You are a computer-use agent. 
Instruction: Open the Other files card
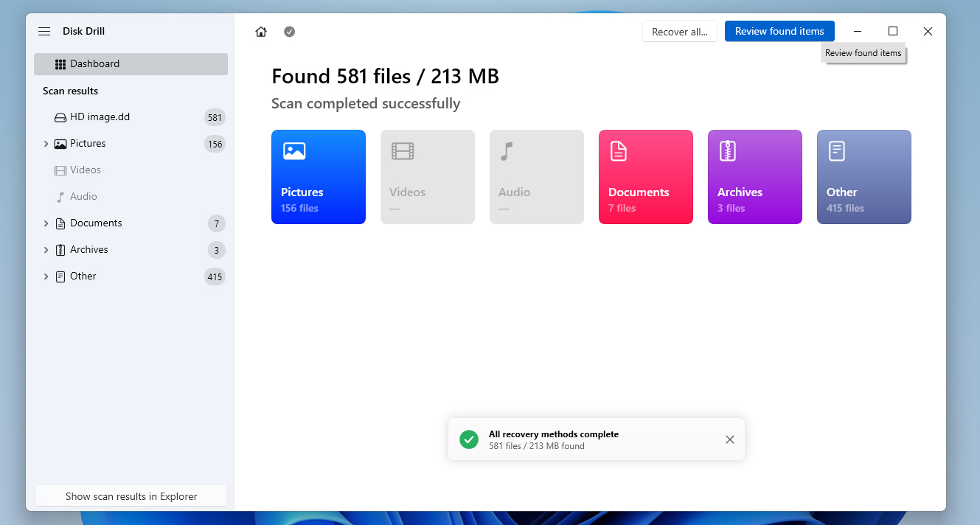point(864,177)
